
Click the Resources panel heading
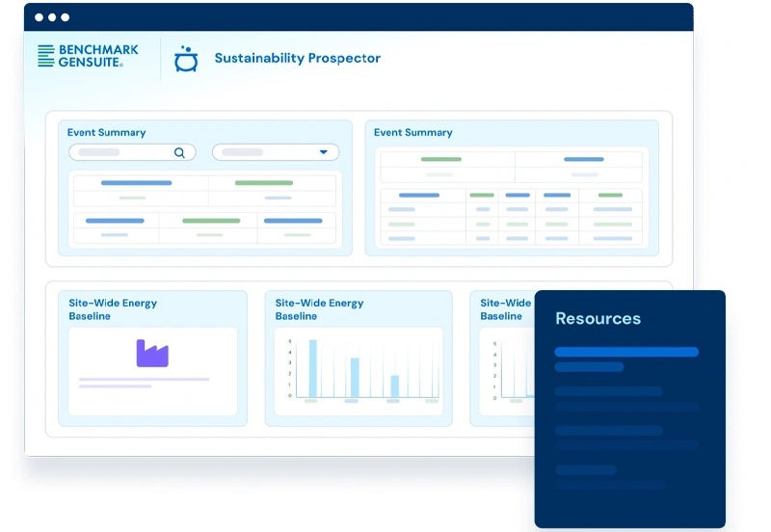[598, 318]
